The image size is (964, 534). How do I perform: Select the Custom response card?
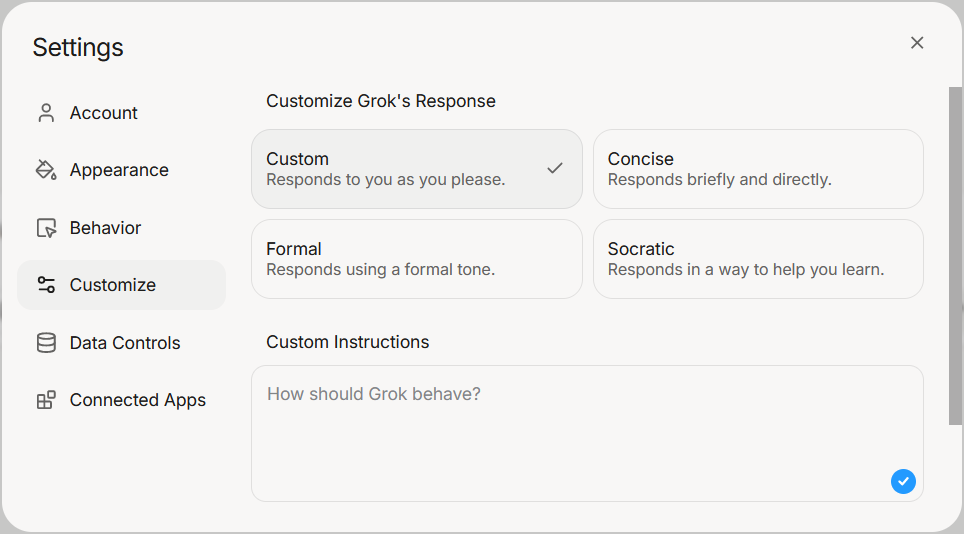click(x=400, y=169)
